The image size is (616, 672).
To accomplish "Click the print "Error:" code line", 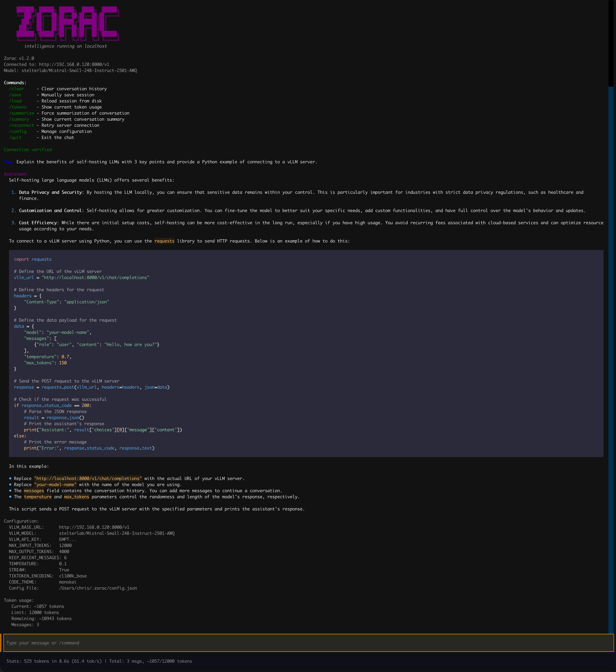I will click(x=89, y=448).
